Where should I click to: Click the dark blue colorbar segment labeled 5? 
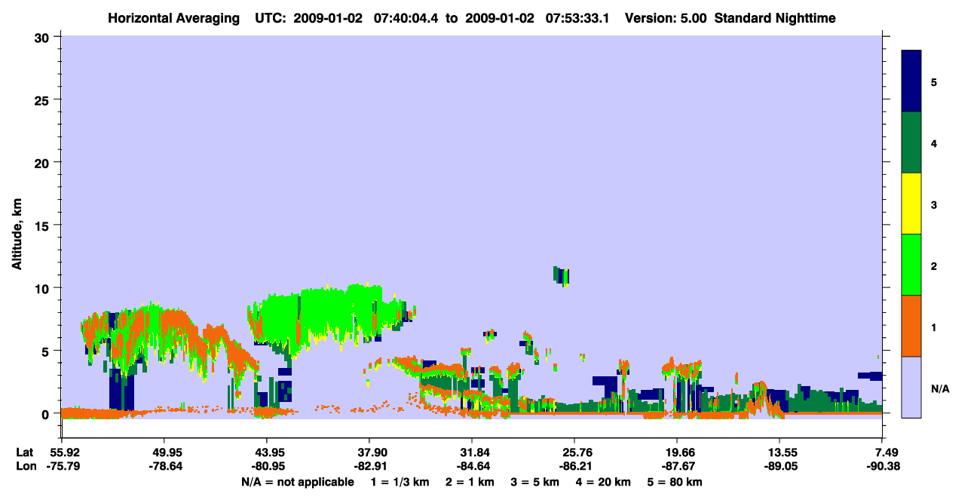(911, 81)
